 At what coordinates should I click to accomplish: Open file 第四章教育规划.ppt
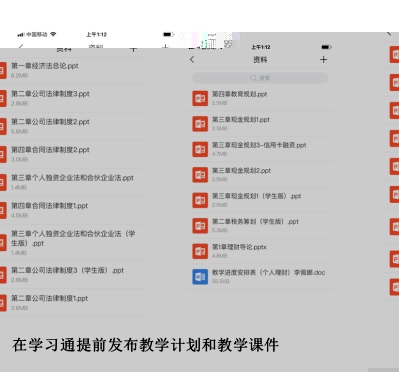pos(240,94)
